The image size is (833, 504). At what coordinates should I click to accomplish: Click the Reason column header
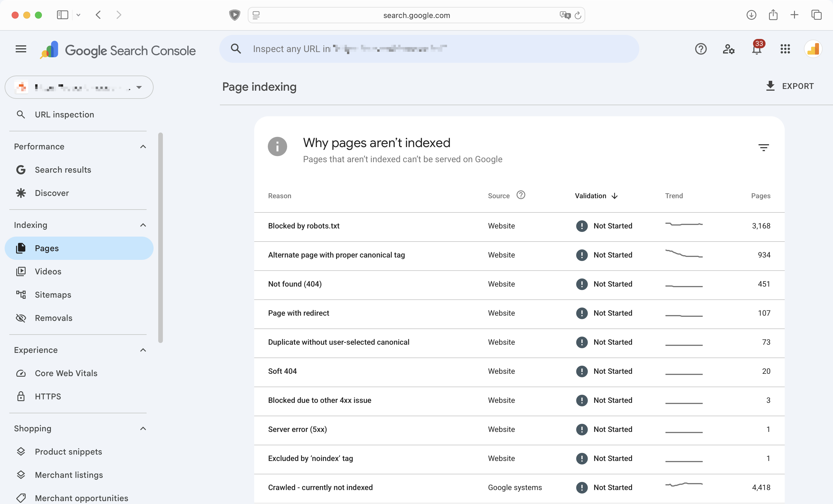(279, 196)
